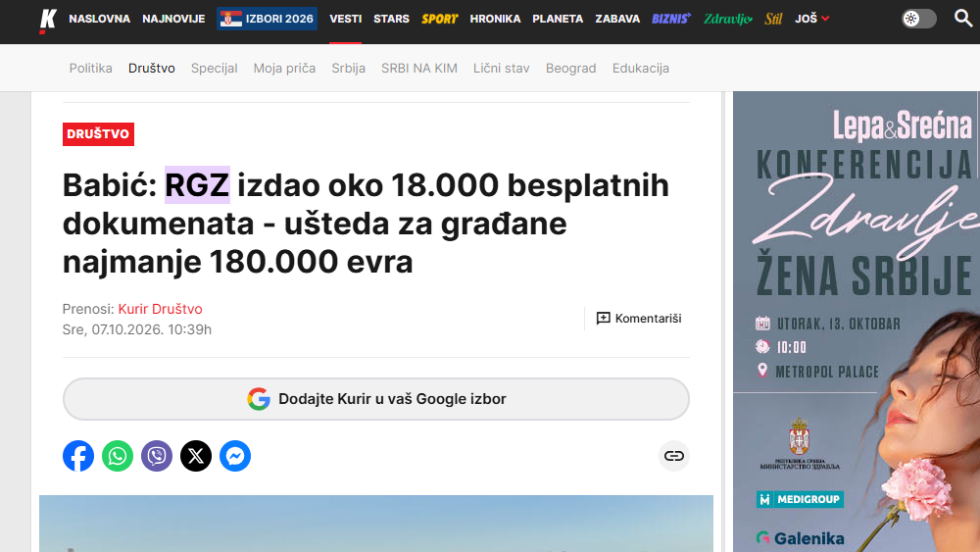980x552 pixels.
Task: Share article via Messenger
Action: tap(235, 456)
